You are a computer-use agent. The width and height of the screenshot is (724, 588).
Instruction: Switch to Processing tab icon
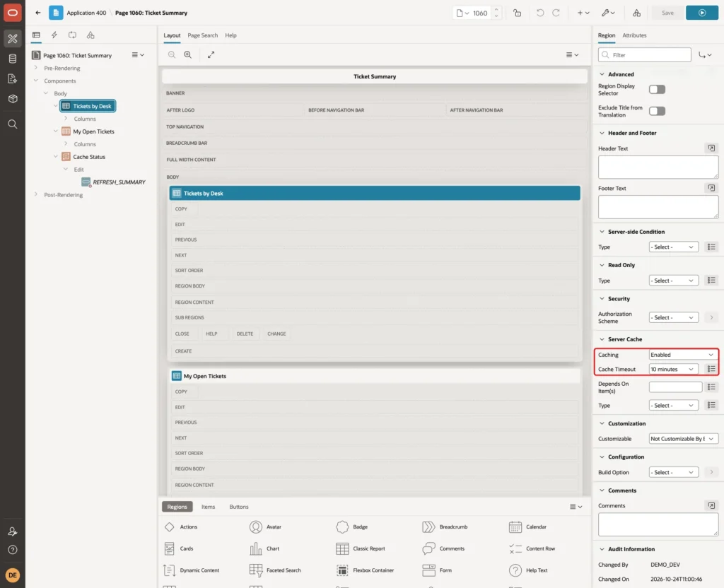[73, 35]
